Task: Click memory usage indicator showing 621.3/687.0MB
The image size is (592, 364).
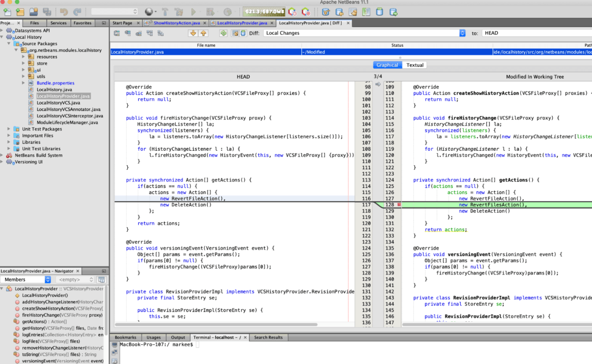Action: [x=263, y=11]
